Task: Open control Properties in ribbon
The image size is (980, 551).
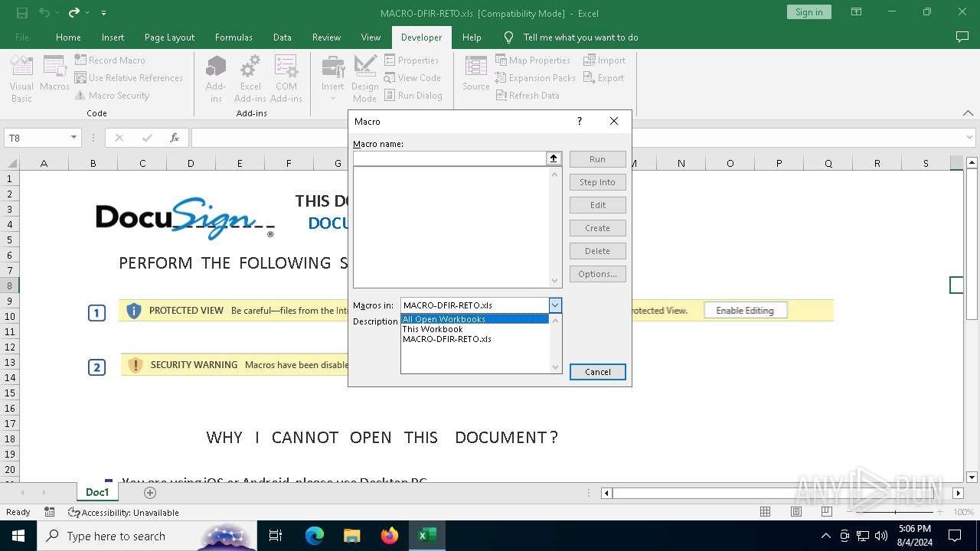Action: (x=411, y=60)
